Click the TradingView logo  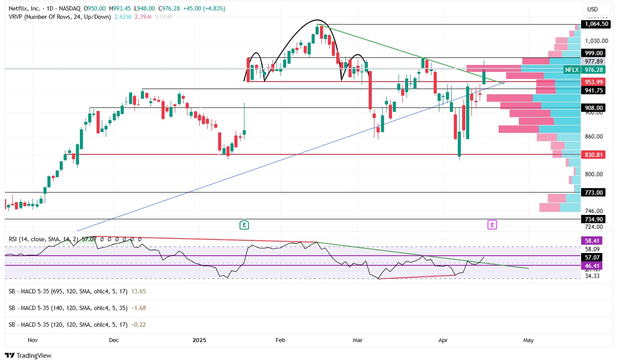[x=28, y=355]
